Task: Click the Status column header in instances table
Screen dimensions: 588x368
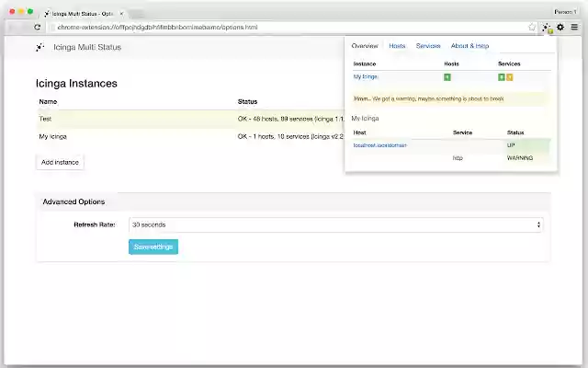Action: coord(247,102)
